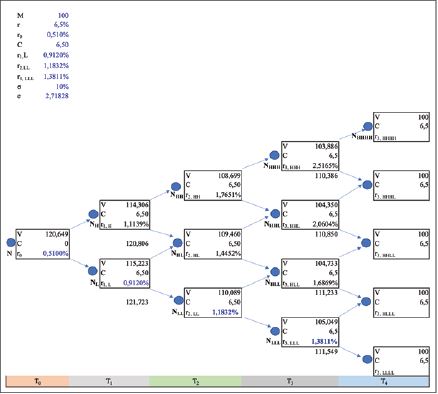Viewport: 438px width, 394px height.
Task: Select the rate cell 1,3811% in NLLL box
Action: [324, 342]
